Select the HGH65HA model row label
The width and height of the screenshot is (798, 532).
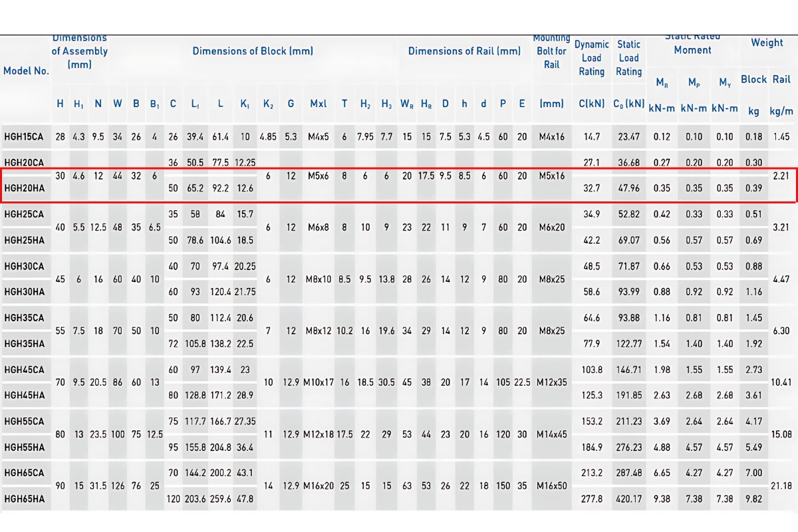click(25, 498)
